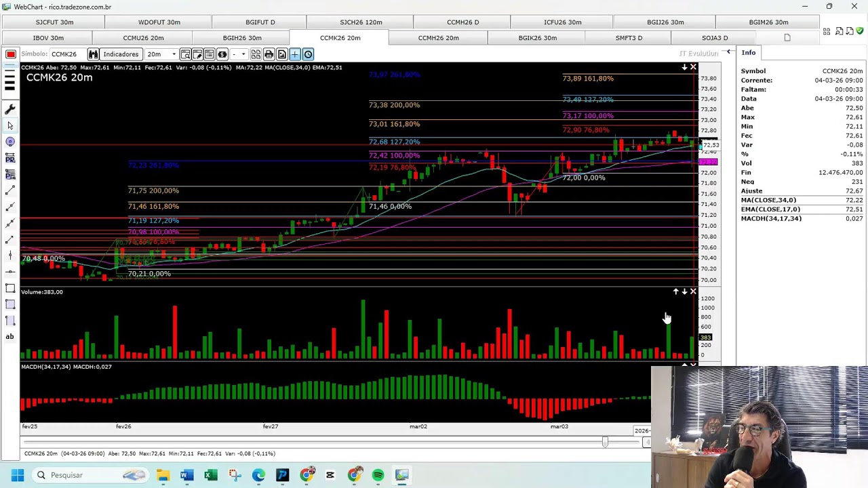
Task: Move the Volume pane up arrow
Action: pyautogui.click(x=675, y=291)
